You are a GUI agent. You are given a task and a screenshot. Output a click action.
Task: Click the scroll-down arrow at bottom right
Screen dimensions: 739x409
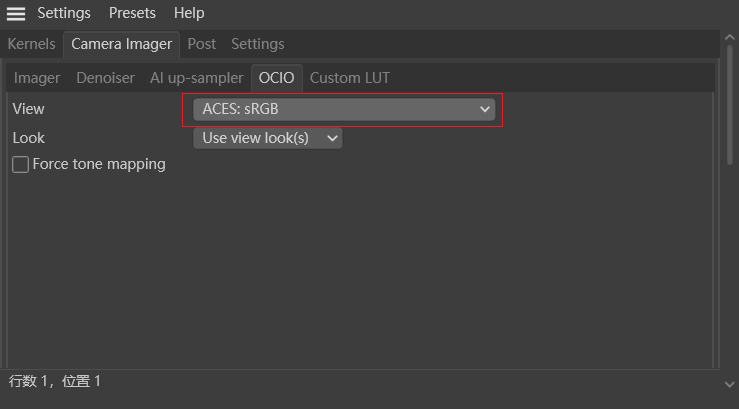tap(729, 384)
